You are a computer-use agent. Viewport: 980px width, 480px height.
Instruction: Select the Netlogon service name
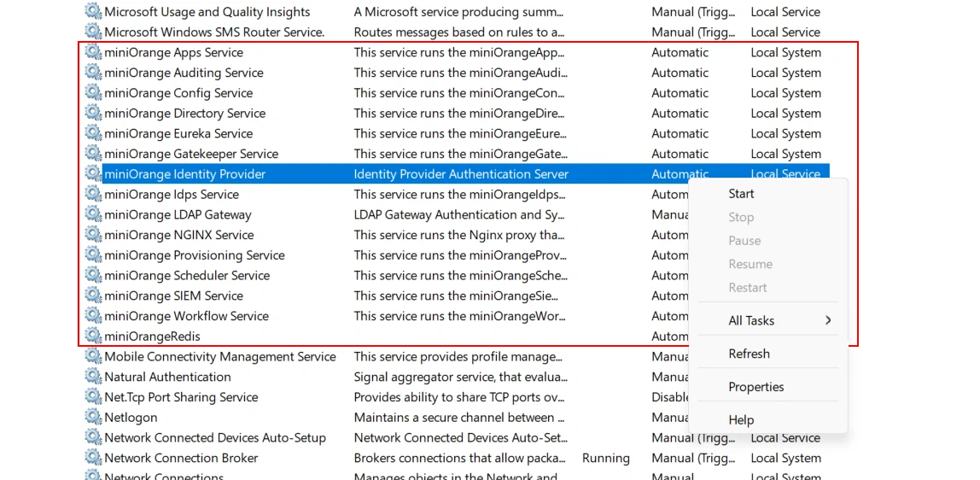[131, 418]
